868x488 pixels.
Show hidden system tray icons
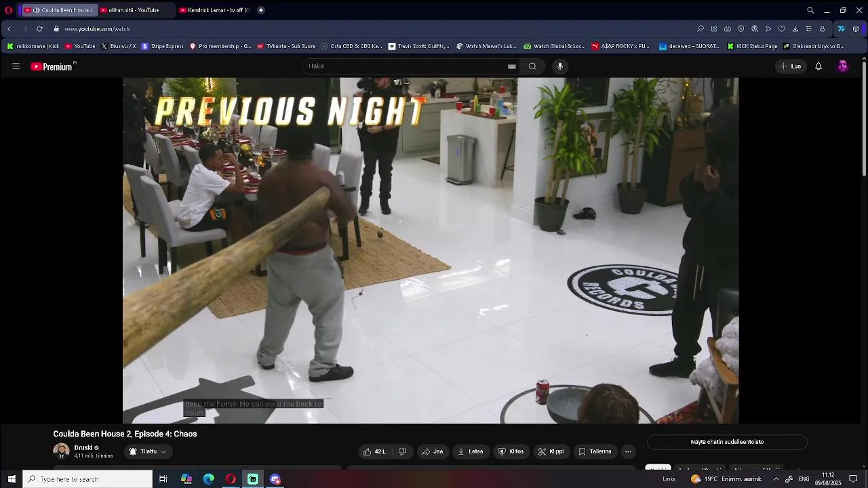(x=776, y=479)
